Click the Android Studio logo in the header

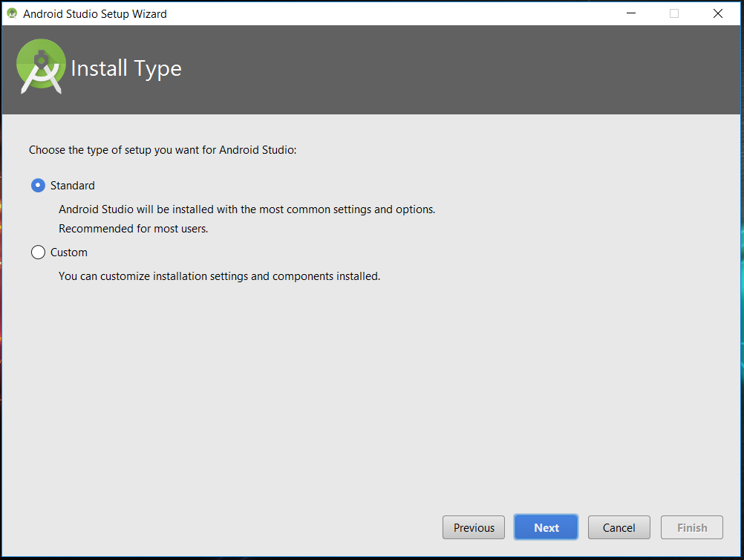click(x=41, y=67)
